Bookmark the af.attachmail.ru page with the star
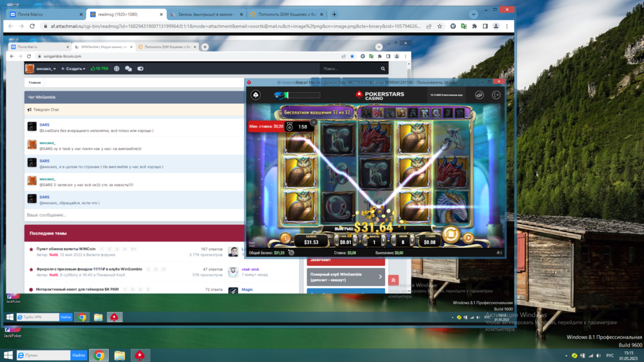The image size is (644, 362). 440,26
